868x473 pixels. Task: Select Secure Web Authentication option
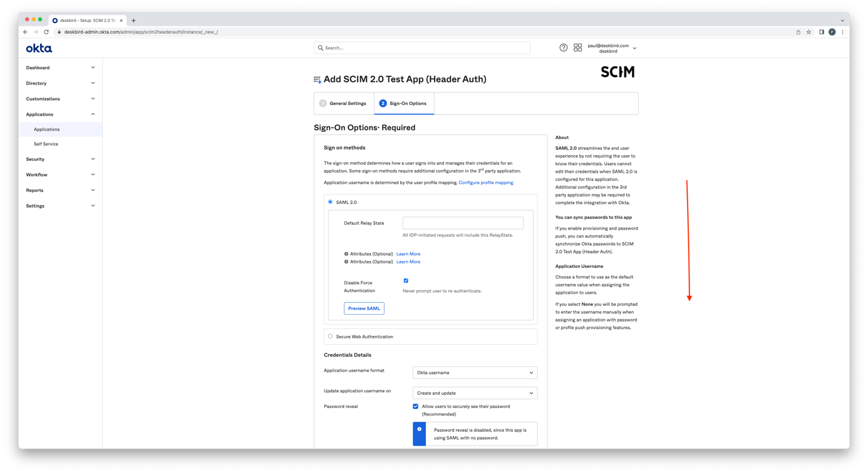[331, 337]
